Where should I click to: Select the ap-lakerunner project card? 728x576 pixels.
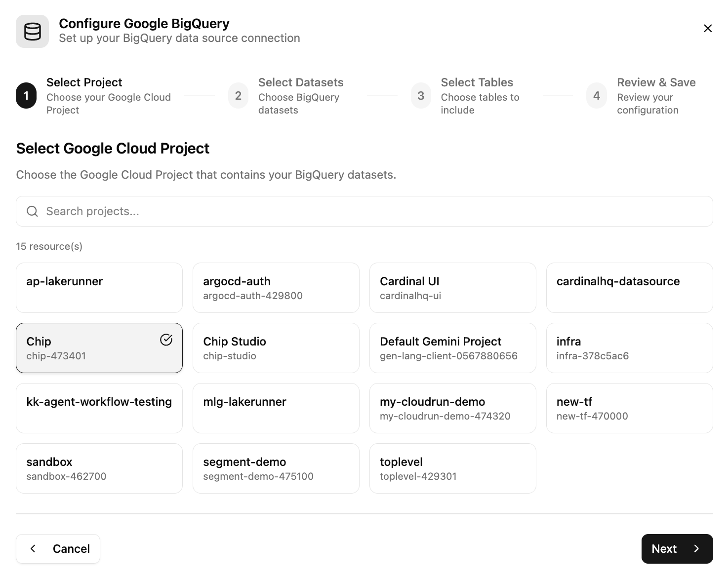pos(99,288)
